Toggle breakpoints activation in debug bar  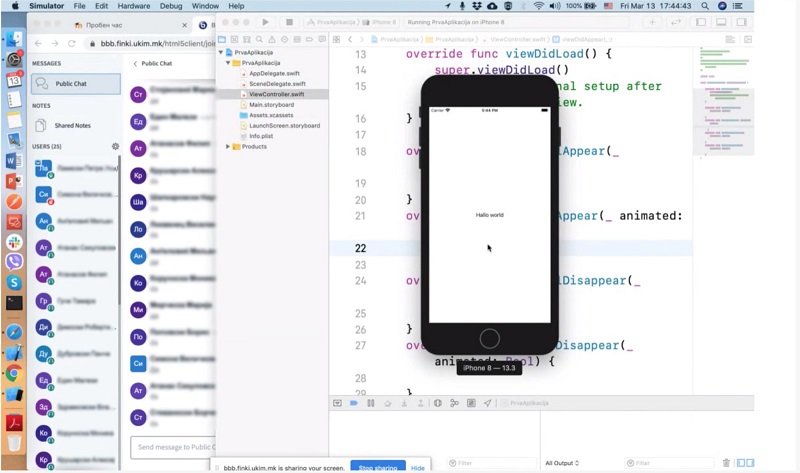click(353, 403)
